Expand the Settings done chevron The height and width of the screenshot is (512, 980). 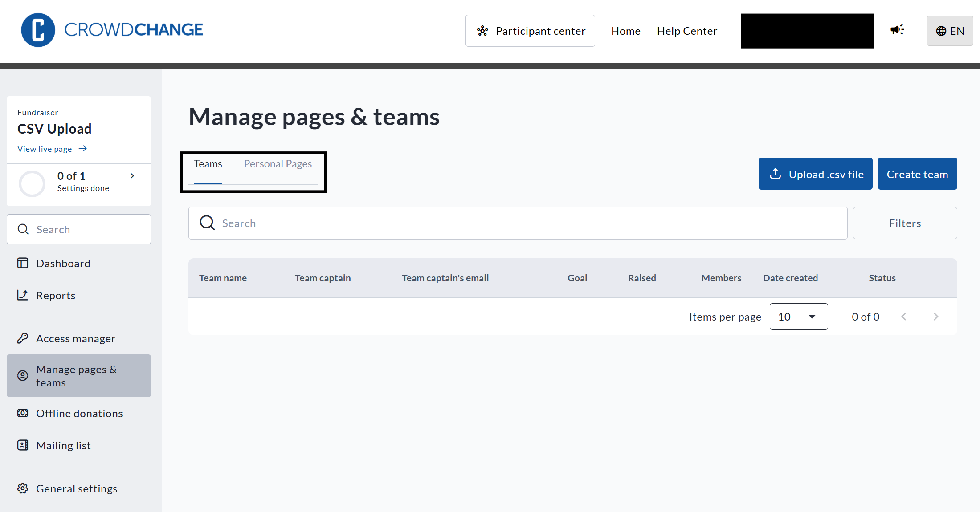[x=132, y=176]
